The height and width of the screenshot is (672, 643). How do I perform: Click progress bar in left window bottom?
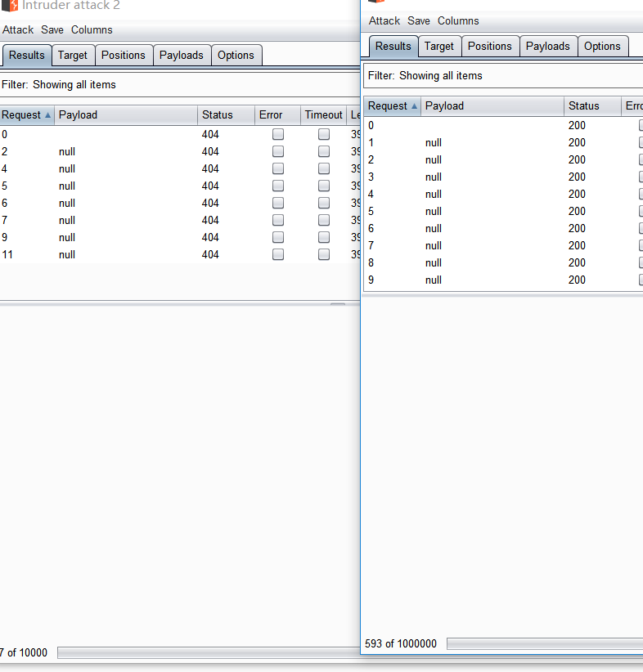[x=209, y=652]
